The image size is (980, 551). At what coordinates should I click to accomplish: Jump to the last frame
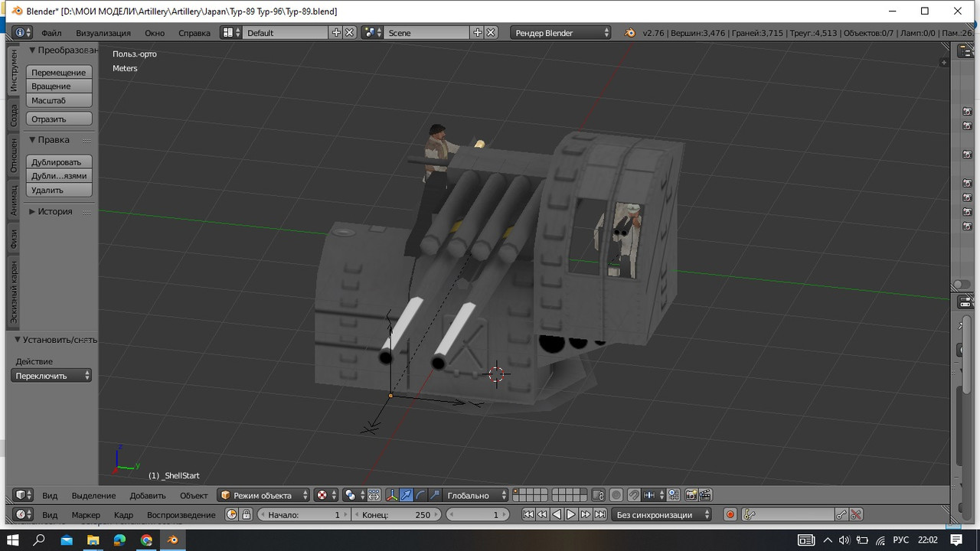tap(600, 515)
